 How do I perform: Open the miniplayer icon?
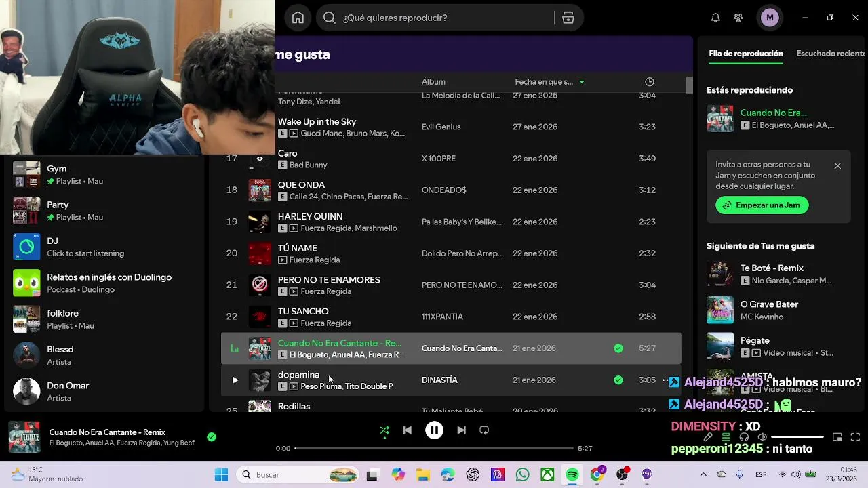click(x=837, y=437)
